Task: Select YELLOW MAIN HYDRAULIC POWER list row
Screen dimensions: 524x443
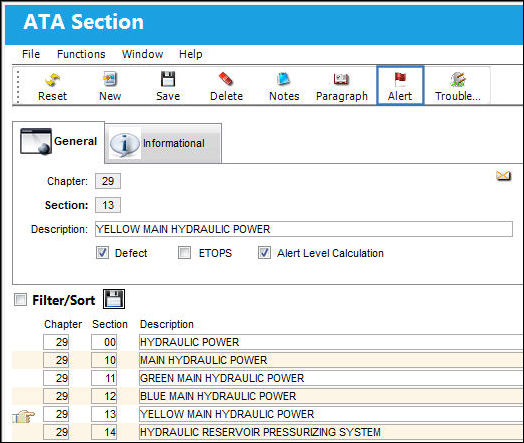Action: (x=331, y=414)
